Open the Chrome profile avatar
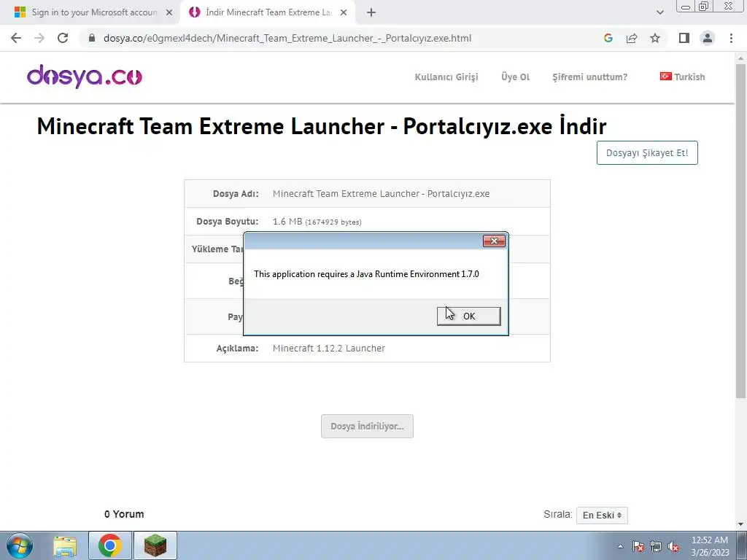Image resolution: width=747 pixels, height=560 pixels. coord(708,38)
